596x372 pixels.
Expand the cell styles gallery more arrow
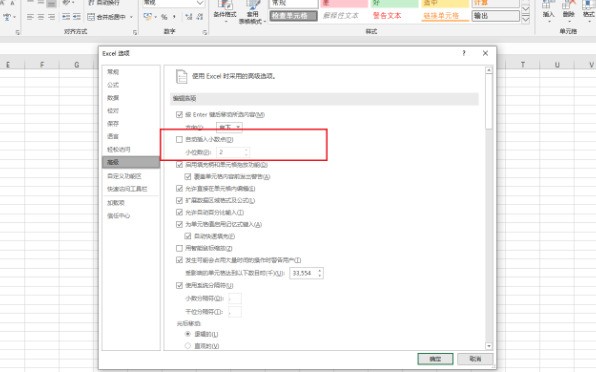tap(526, 19)
